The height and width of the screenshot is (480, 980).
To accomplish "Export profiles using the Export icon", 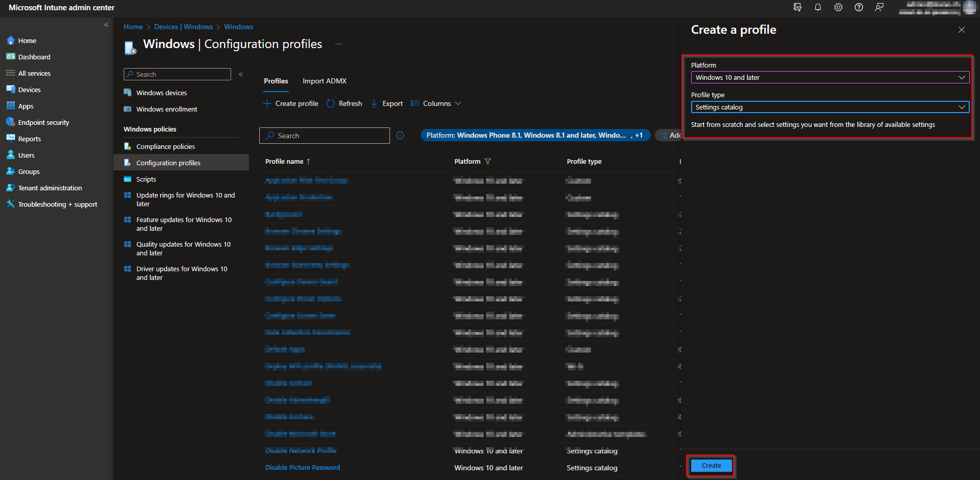I will click(x=374, y=103).
